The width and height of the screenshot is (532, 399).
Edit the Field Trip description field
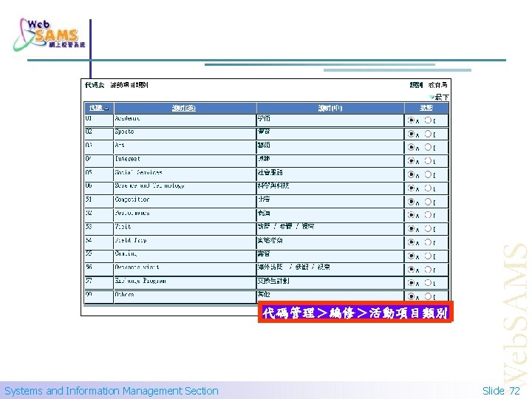coord(185,242)
